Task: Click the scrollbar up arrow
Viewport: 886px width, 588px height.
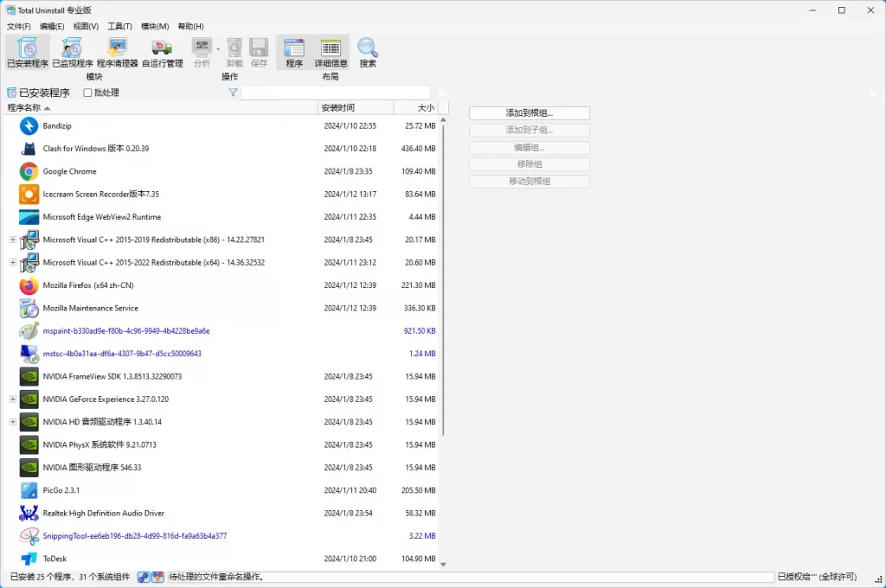Action: (443, 119)
